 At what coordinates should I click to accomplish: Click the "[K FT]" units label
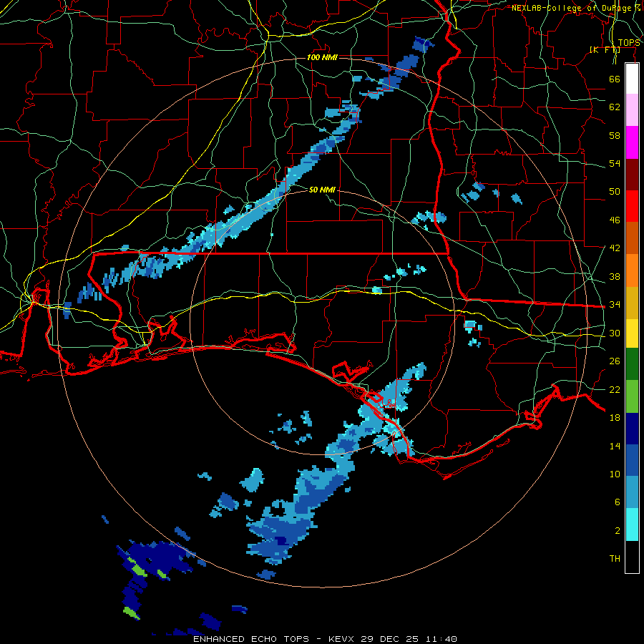tap(605, 50)
